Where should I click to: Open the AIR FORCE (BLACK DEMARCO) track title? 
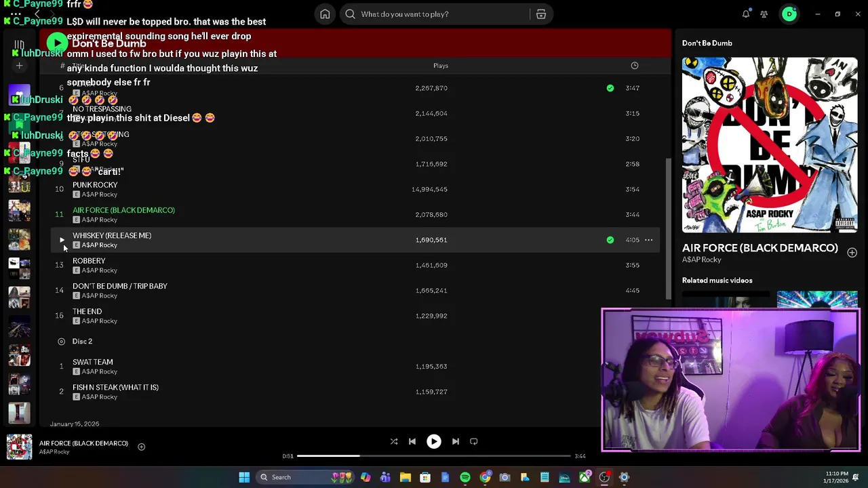[123, 210]
